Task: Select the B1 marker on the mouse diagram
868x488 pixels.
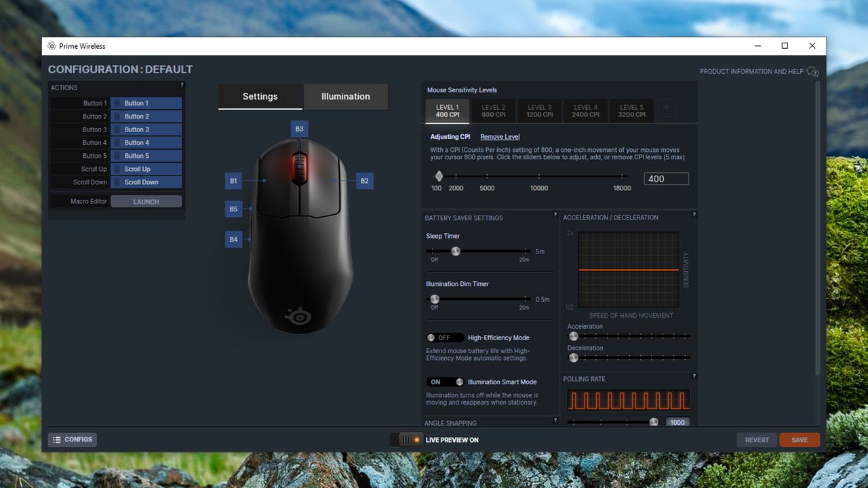Action: coord(233,181)
